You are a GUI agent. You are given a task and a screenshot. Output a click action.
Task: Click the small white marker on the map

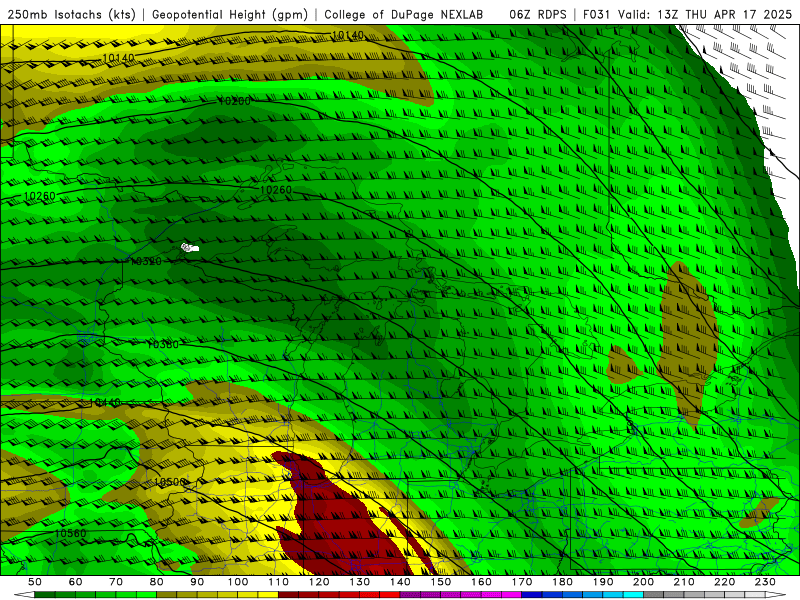[x=190, y=248]
